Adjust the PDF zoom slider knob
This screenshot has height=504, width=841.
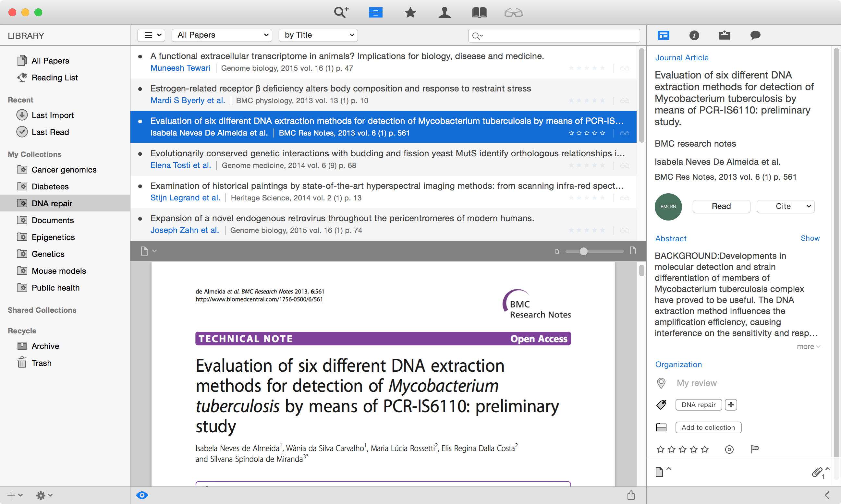pos(583,251)
